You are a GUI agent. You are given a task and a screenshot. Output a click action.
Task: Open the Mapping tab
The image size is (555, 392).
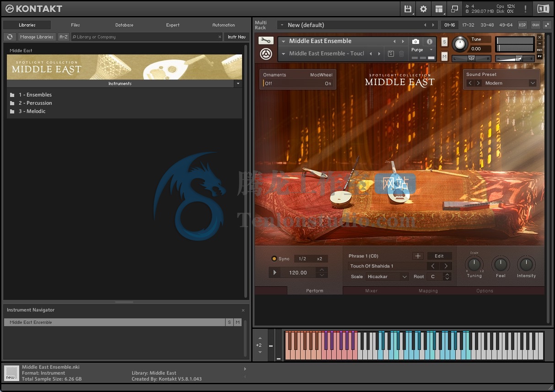coord(428,291)
